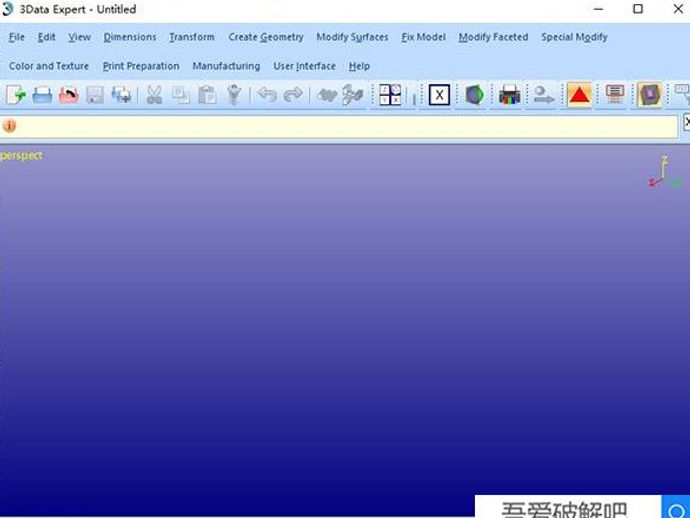Open the User Interface menu
This screenshot has width=690, height=518.
305,66
